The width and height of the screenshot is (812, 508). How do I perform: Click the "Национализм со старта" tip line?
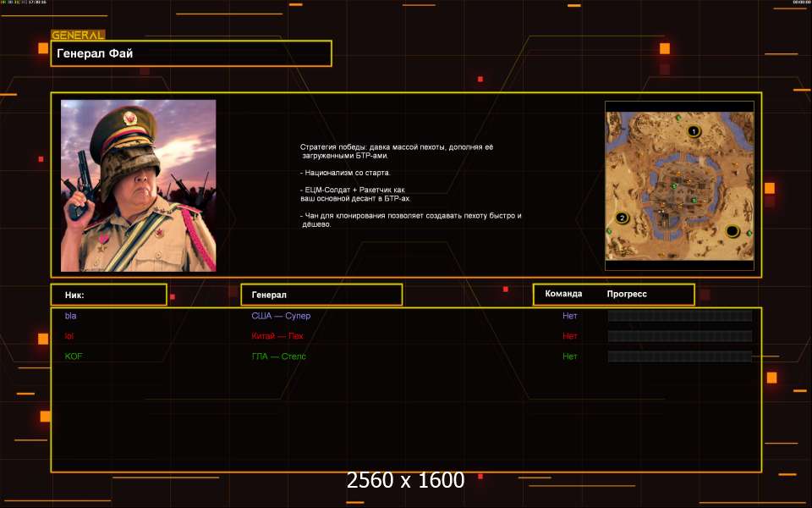click(345, 173)
